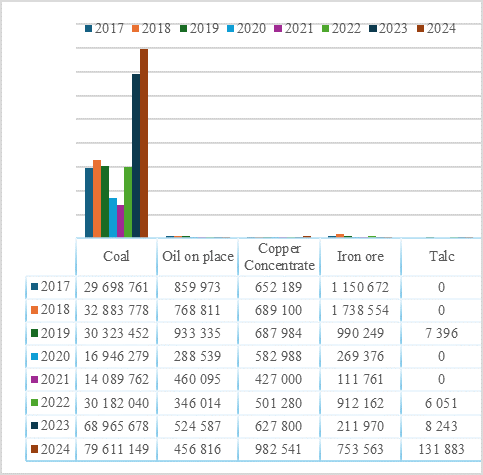Screen dimensions: 483x475
Task: Select the cell 687 984
Action: [279, 333]
